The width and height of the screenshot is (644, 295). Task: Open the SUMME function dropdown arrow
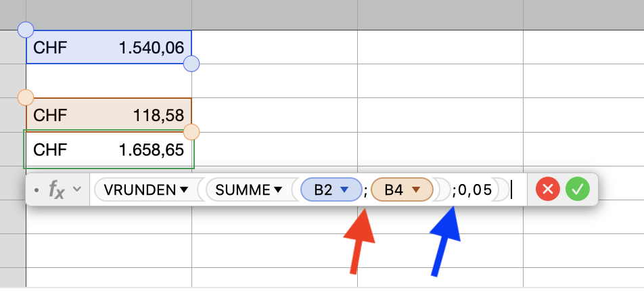coord(278,191)
